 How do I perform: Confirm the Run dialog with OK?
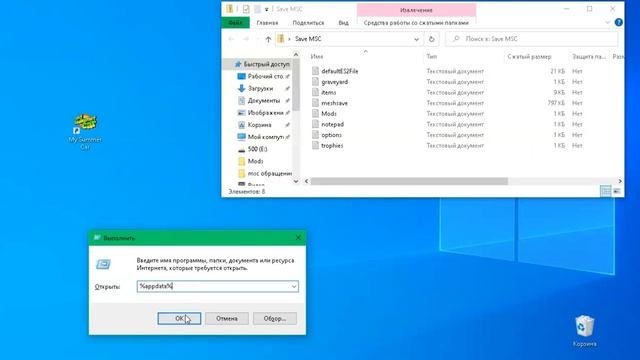(x=179, y=318)
